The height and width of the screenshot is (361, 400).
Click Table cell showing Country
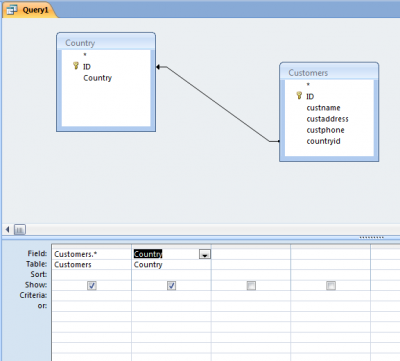pyautogui.click(x=171, y=265)
